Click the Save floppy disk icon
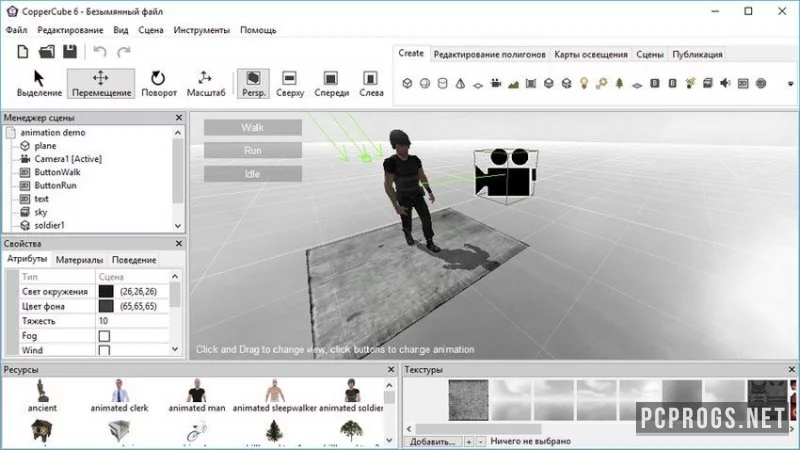800x450 pixels. 70,52
